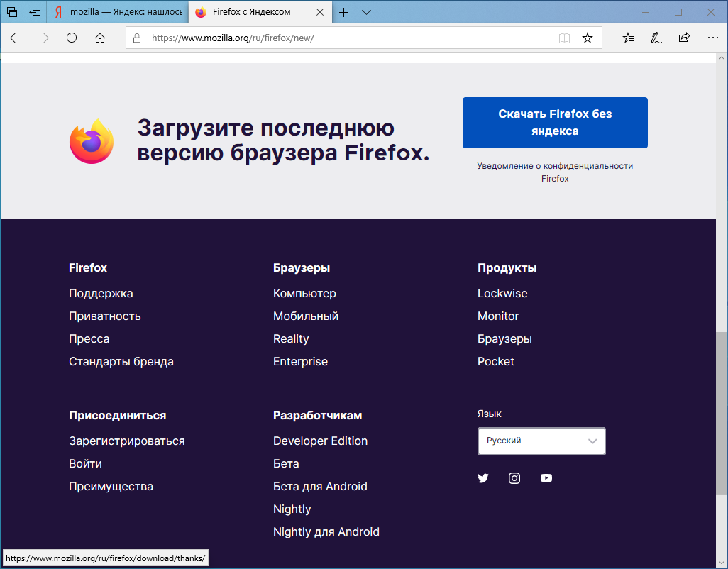Expand the Русский language dropdown
This screenshot has width=728, height=569.
point(541,441)
